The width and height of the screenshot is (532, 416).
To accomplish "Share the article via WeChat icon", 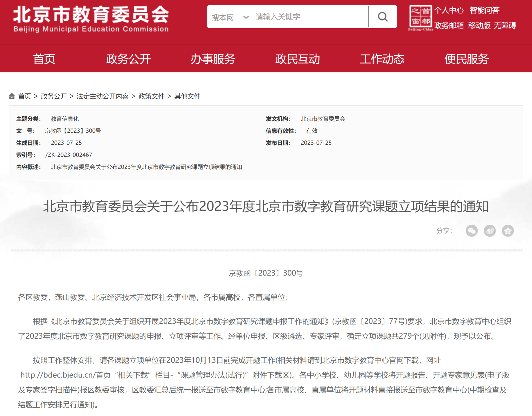I will (471, 231).
